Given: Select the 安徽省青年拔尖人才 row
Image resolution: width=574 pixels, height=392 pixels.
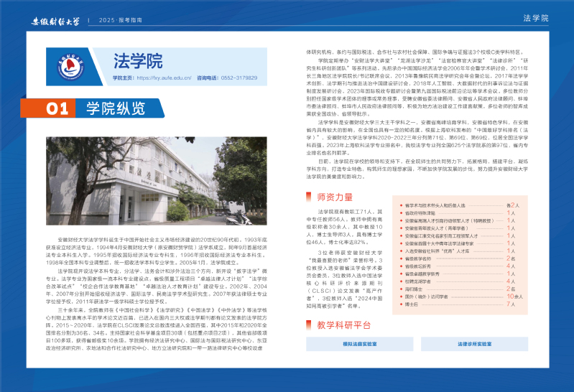Looking at the screenshot, I should (x=458, y=228).
